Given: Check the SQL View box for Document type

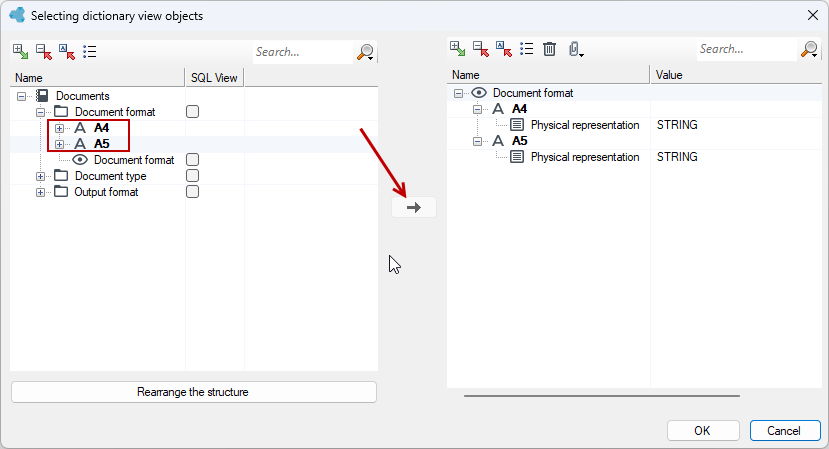Looking at the screenshot, I should [192, 176].
